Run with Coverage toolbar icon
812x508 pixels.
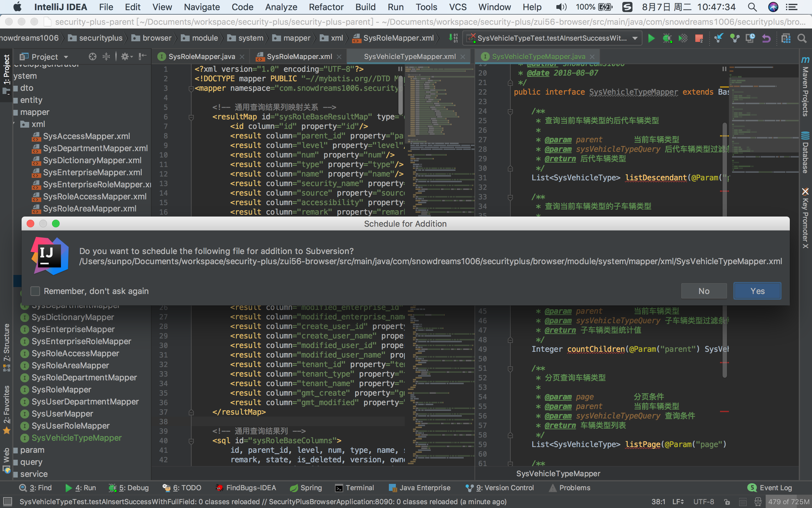click(683, 38)
